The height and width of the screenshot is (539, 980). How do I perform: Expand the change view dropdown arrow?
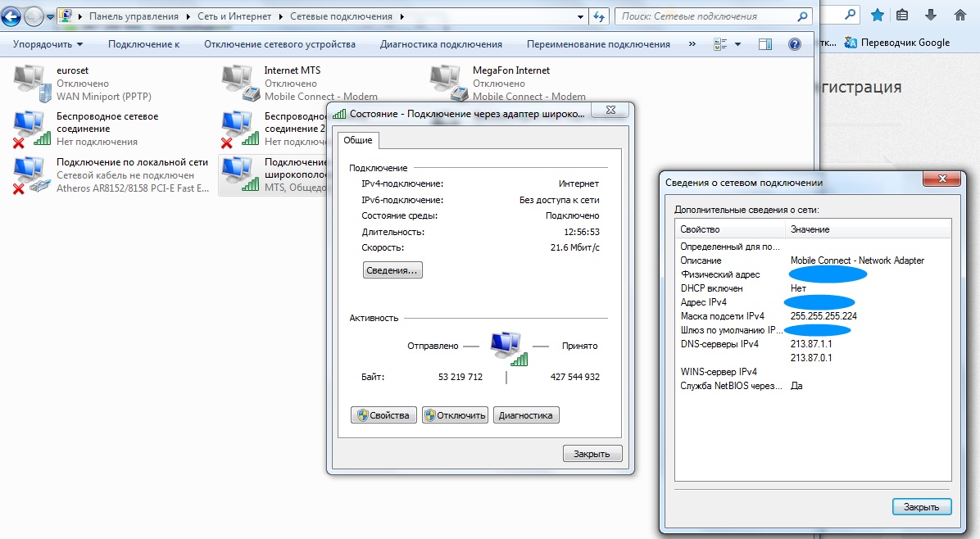point(737,44)
